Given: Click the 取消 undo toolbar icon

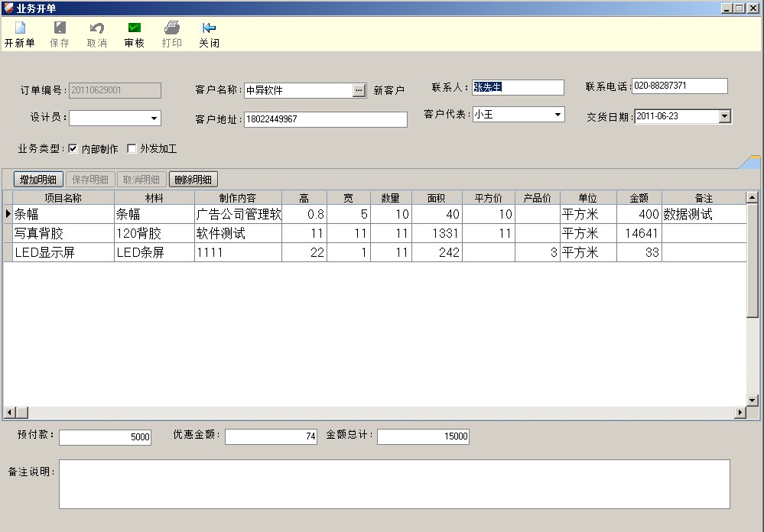Looking at the screenshot, I should 97,28.
